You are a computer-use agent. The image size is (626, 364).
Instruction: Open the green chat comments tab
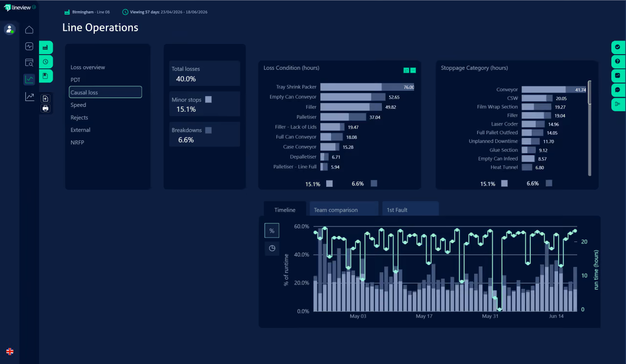(x=618, y=90)
